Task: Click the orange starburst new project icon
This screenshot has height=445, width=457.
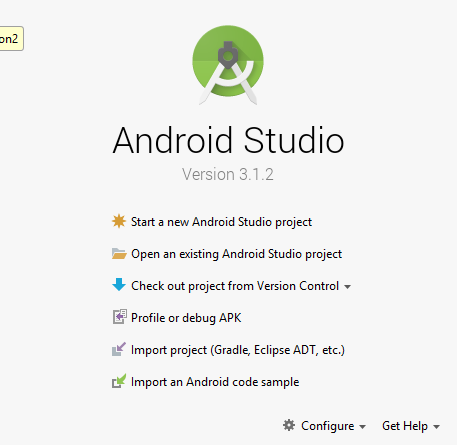Action: click(x=119, y=221)
